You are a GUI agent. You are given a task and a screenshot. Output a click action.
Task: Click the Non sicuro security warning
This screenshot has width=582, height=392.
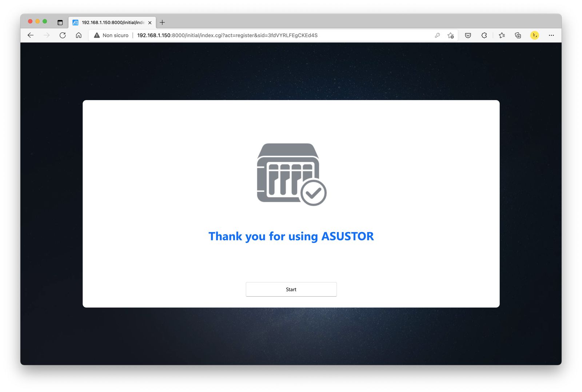(111, 35)
